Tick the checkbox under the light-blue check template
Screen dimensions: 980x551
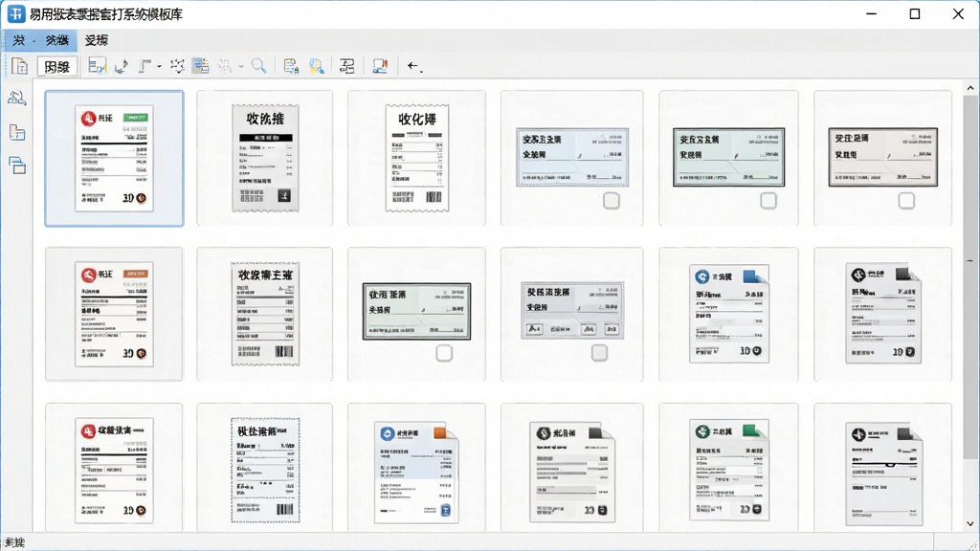[x=612, y=201]
